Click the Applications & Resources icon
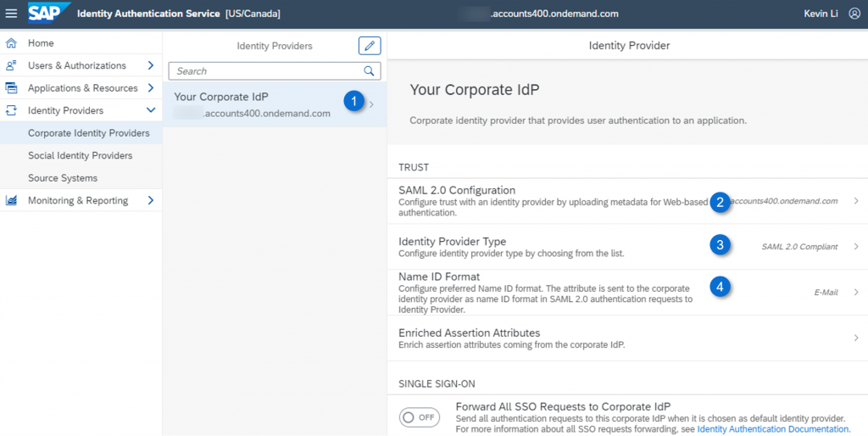 (x=11, y=88)
